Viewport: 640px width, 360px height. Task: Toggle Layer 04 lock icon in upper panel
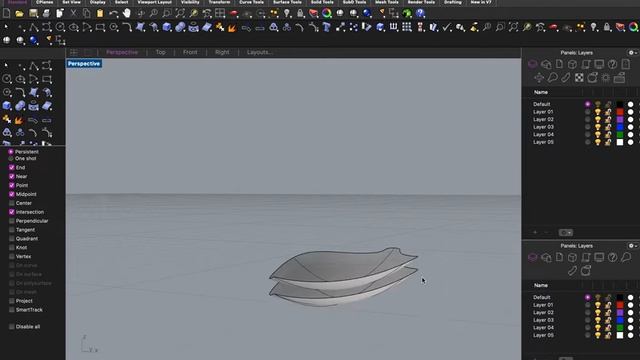608,135
